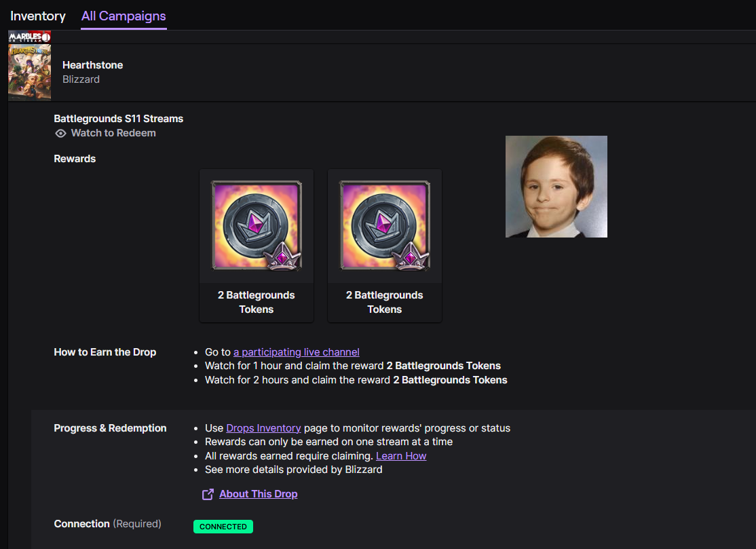Click the Marbles on Stream logo

click(x=29, y=37)
